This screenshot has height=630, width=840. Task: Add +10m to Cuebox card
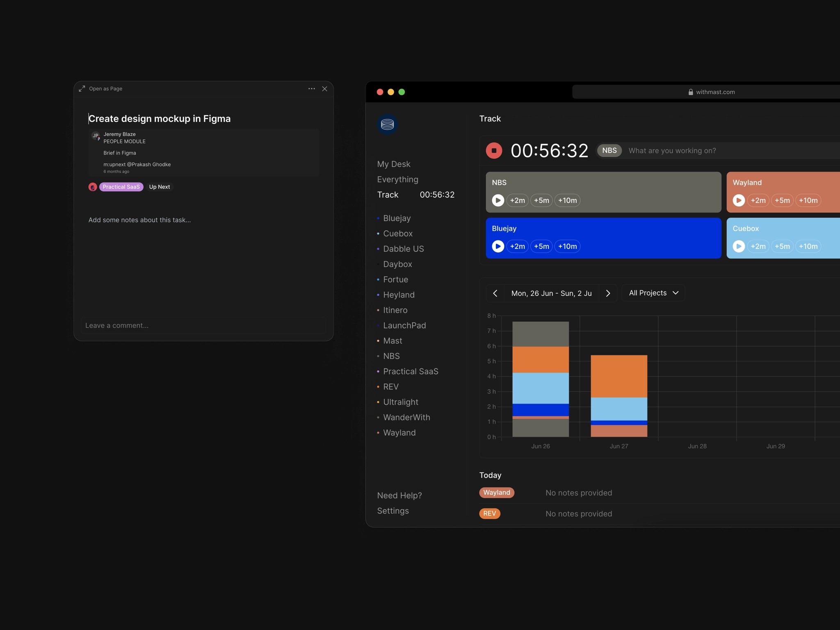[x=808, y=246]
